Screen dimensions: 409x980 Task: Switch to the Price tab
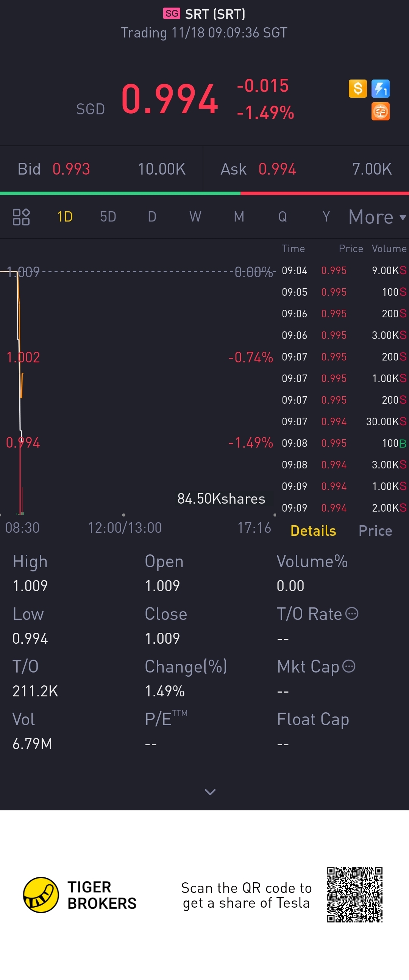click(x=375, y=531)
